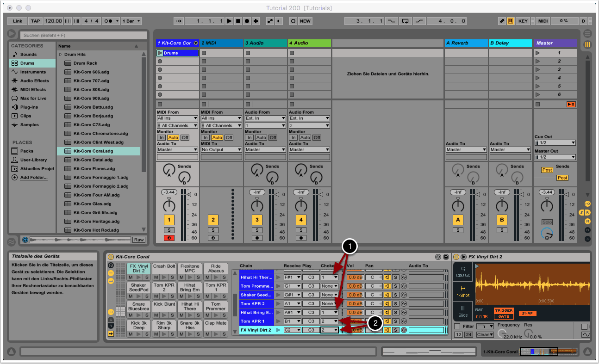Image resolution: width=599 pixels, height=364 pixels.
Task: Enable Draw Mode pencil icon
Action: click(502, 21)
